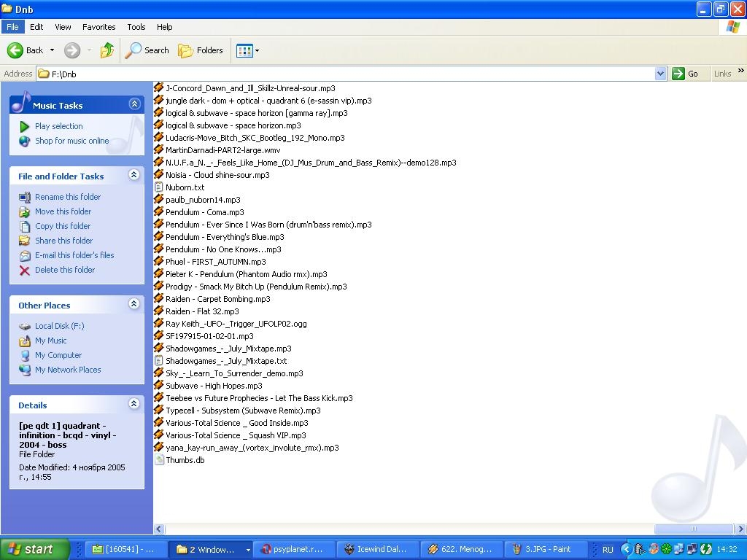Click the Windows start button

35,550
